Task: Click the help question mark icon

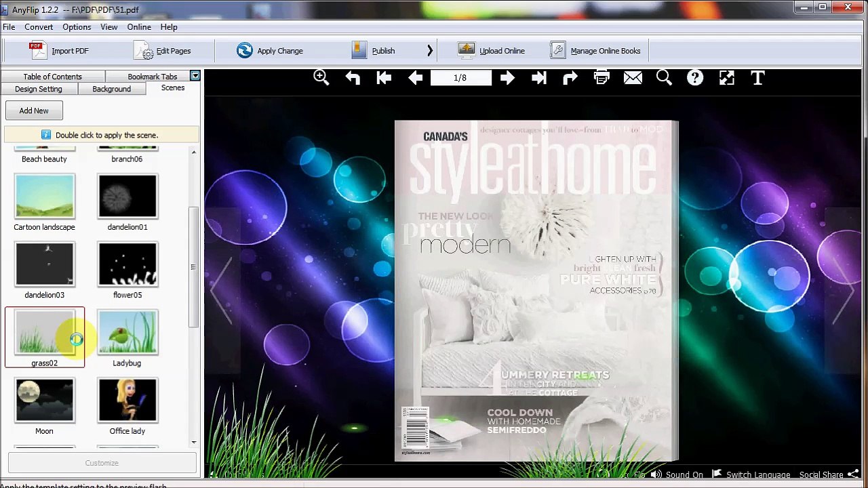Action: (x=695, y=78)
